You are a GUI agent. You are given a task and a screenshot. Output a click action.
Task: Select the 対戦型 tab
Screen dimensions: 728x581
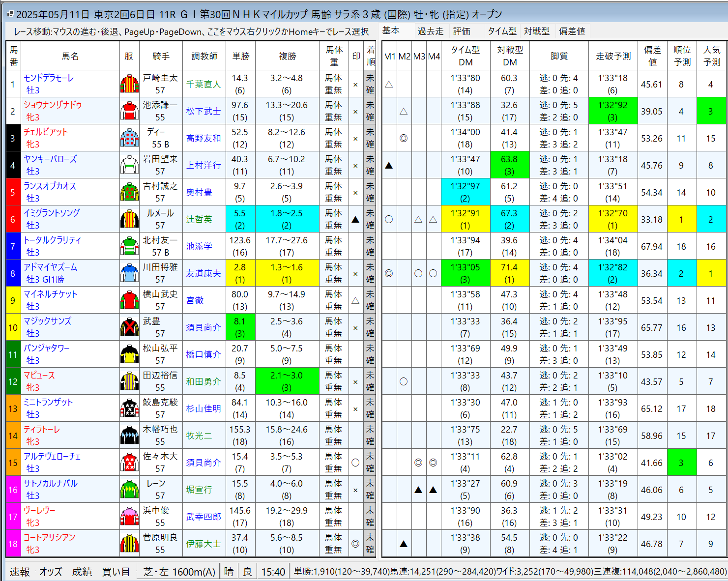coord(537,31)
